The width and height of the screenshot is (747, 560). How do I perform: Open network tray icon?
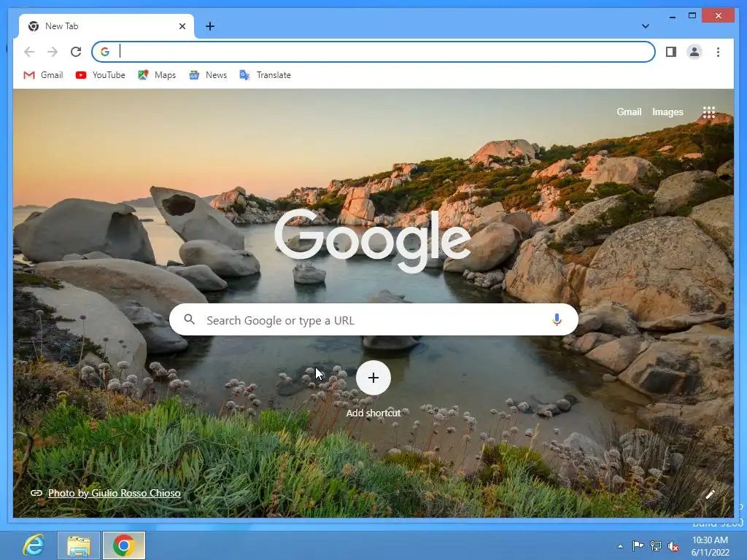click(x=656, y=545)
